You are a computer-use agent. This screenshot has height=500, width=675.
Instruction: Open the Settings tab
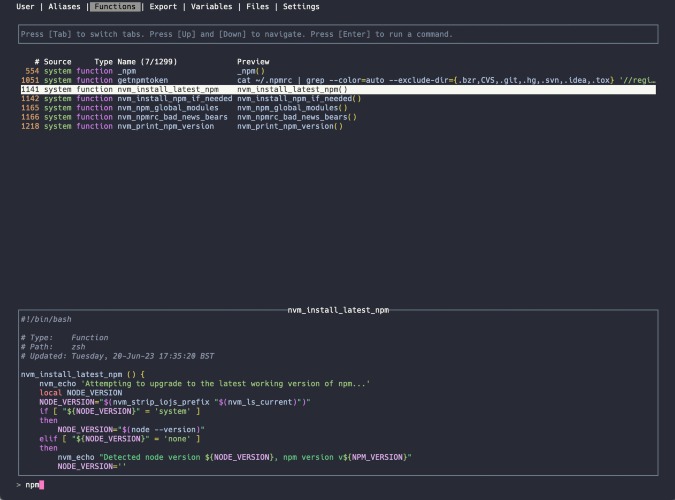pyautogui.click(x=301, y=7)
